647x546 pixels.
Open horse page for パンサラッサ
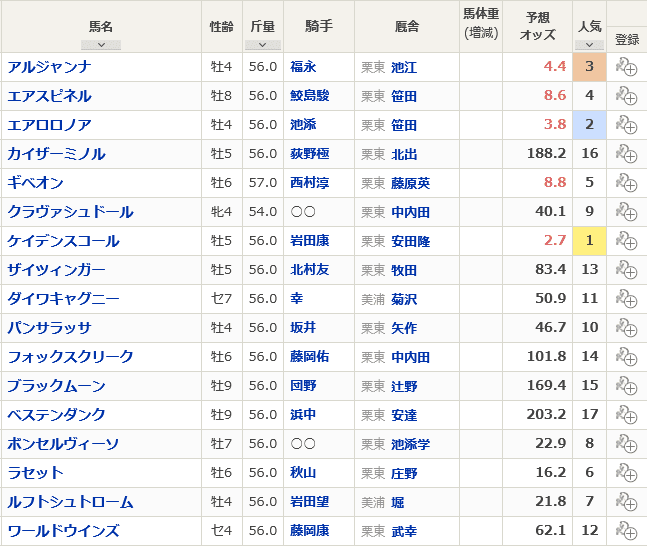tap(49, 328)
